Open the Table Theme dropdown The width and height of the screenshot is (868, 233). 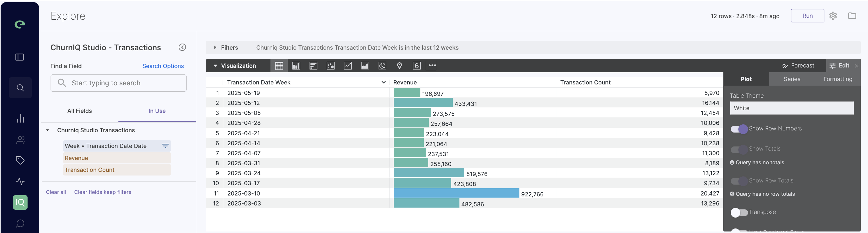791,108
